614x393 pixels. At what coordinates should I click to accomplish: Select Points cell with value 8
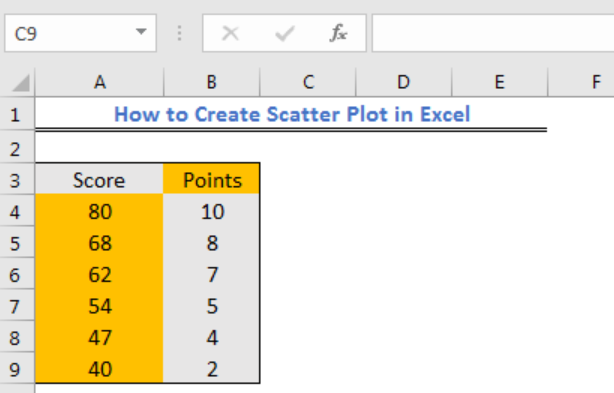click(212, 242)
